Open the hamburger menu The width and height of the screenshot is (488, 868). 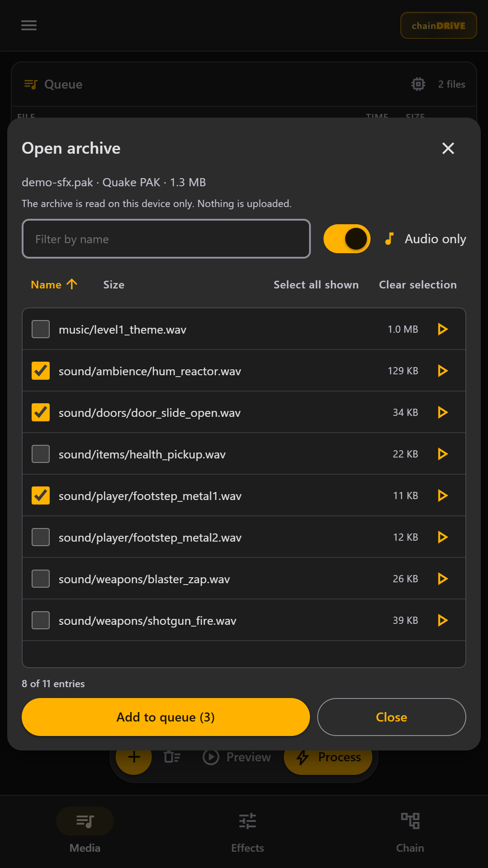pos(29,25)
